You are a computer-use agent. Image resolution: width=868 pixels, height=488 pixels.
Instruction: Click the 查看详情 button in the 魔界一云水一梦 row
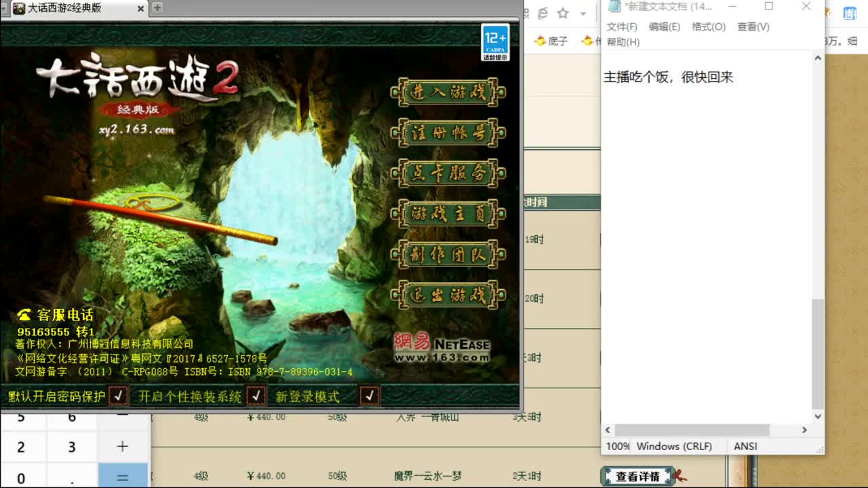(x=637, y=476)
